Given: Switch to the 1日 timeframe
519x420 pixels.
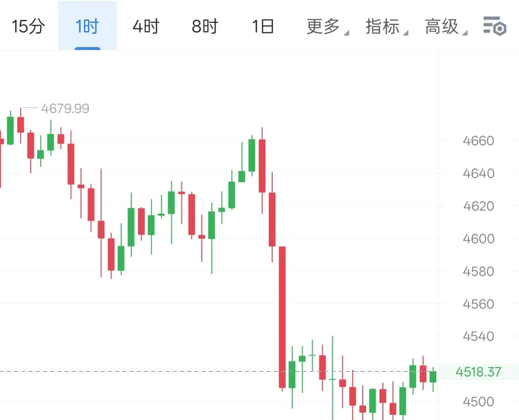Looking at the screenshot, I should 263,26.
